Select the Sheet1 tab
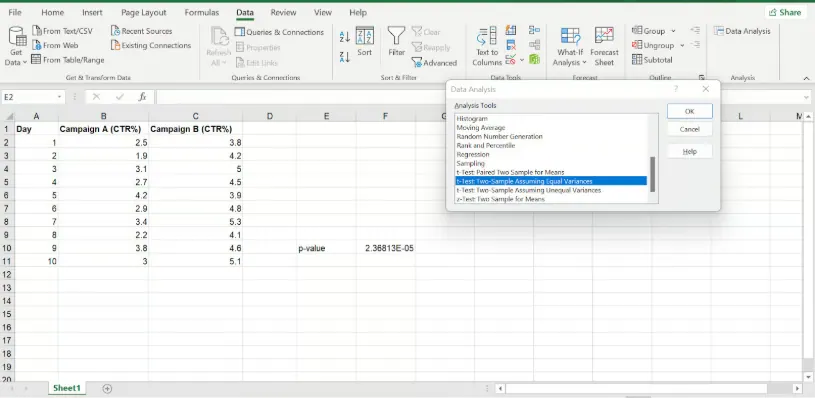Screen dimensions: 815x398 [67, 388]
